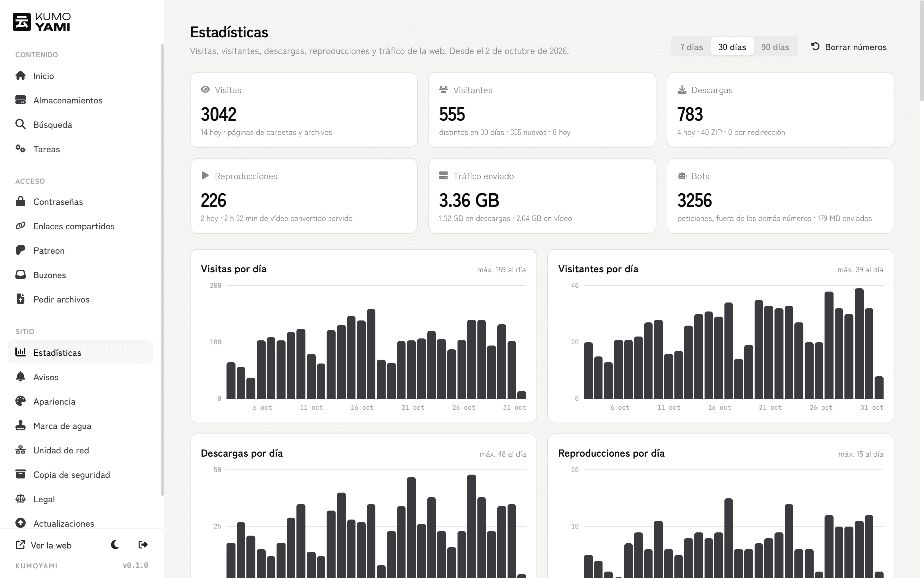This screenshot has width=924, height=578.
Task: Select the 30 días range tab
Action: (732, 47)
